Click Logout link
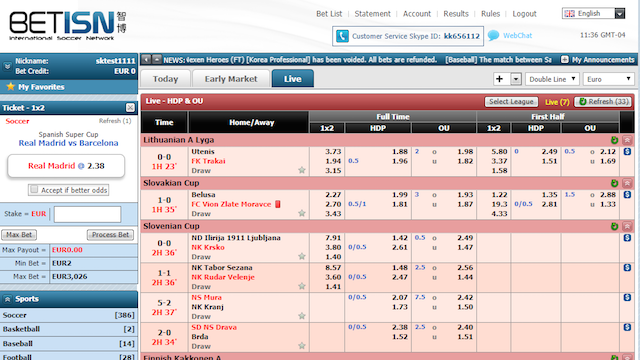Image resolution: width=640 pixels, height=360 pixels. coord(524,14)
